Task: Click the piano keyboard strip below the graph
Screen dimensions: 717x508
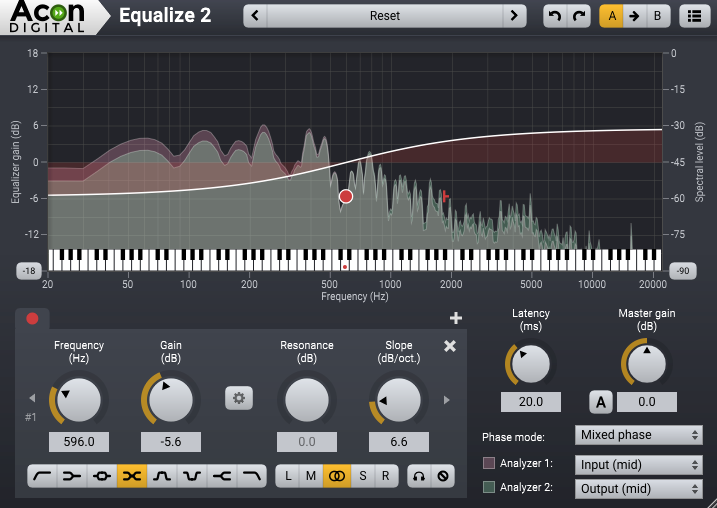Action: 355,260
